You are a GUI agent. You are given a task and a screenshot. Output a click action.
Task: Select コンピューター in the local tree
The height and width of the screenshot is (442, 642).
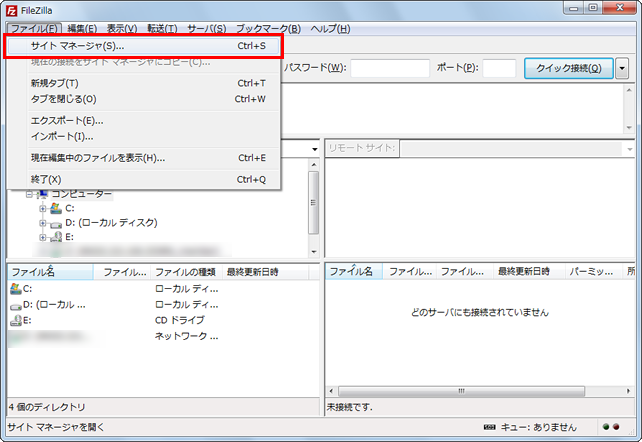(81, 194)
